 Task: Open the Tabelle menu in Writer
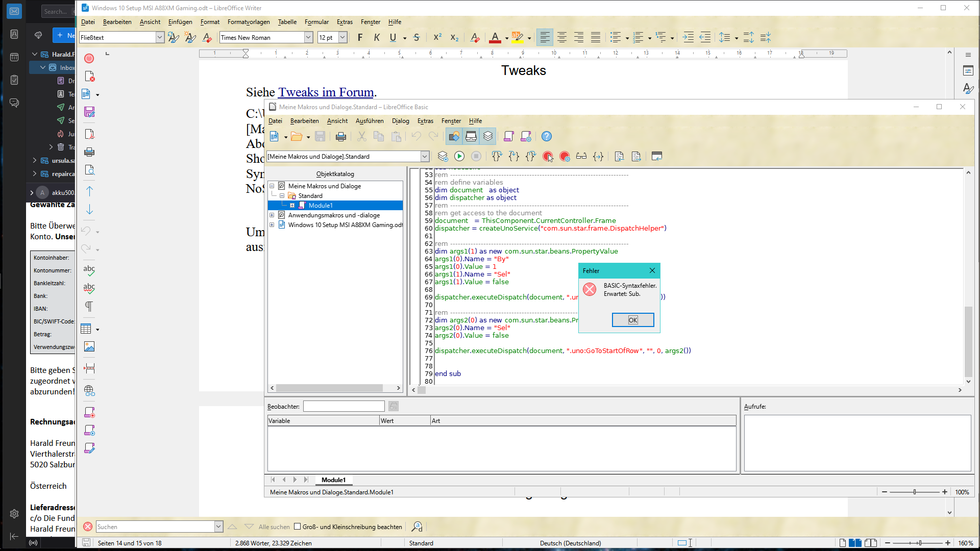pos(287,22)
